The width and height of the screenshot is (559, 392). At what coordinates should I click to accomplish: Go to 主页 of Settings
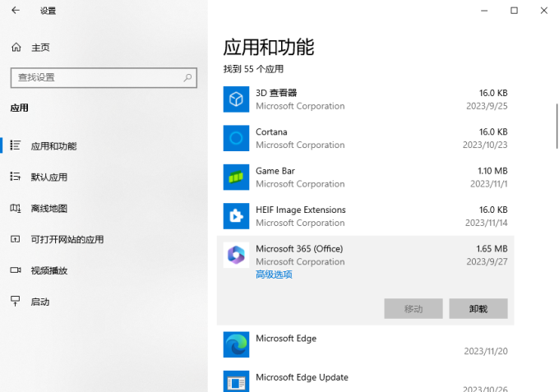pos(40,48)
